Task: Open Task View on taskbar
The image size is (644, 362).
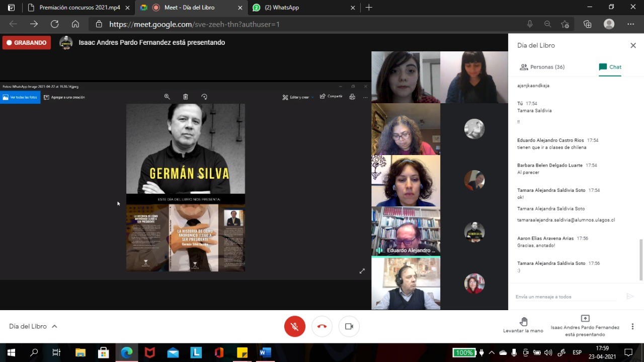Action: click(x=57, y=352)
